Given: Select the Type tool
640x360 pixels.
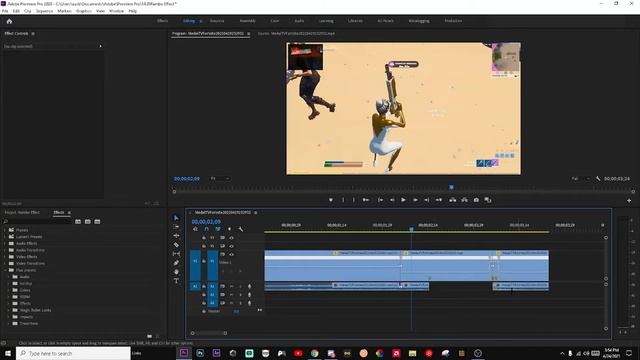Looking at the screenshot, I should click(x=176, y=281).
